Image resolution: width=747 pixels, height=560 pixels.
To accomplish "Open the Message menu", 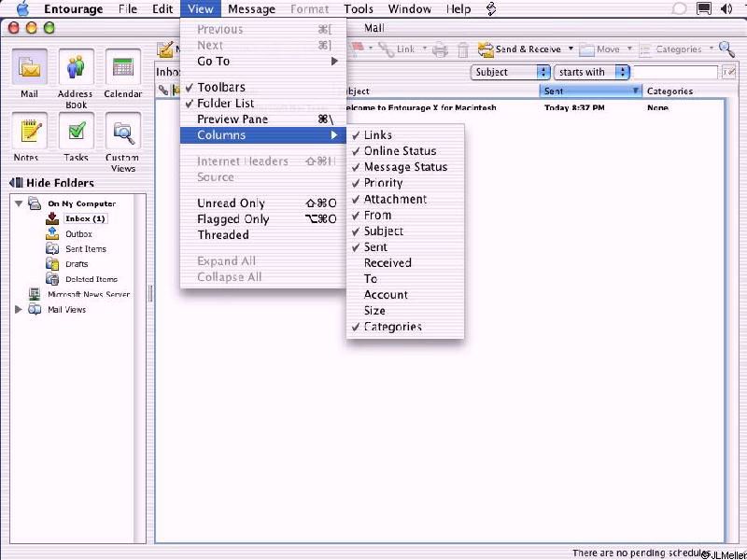I will click(x=251, y=9).
